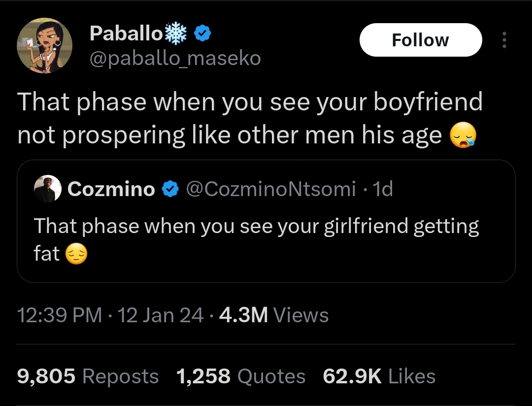The width and height of the screenshot is (532, 406).
Task: View the 4.3M Views analytics
Action: pos(273,315)
